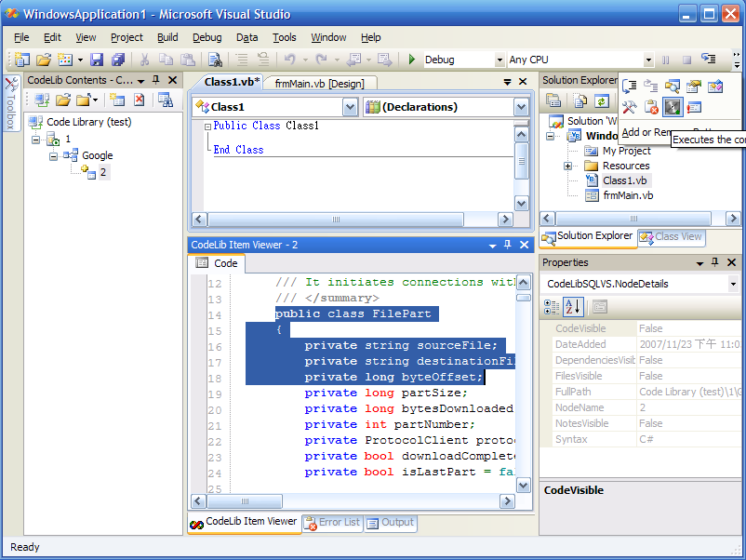Click the Properties icon in Solution Explorer toolbar

(553, 100)
